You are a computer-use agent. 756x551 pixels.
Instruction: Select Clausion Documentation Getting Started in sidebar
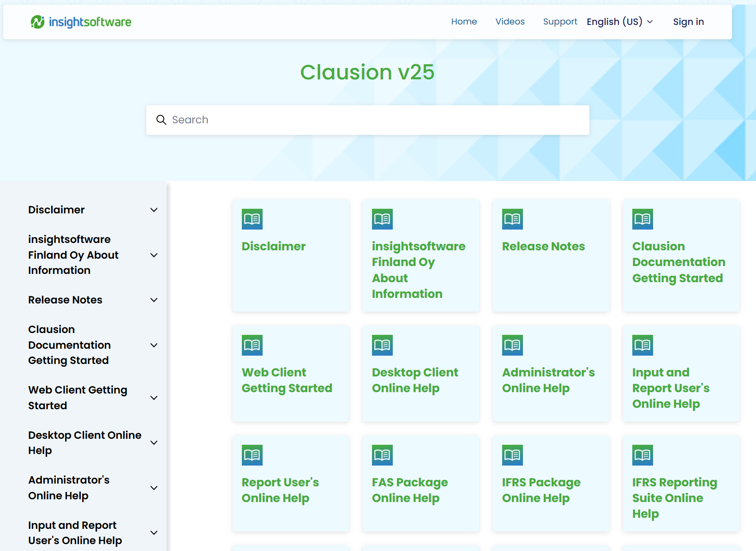point(69,345)
